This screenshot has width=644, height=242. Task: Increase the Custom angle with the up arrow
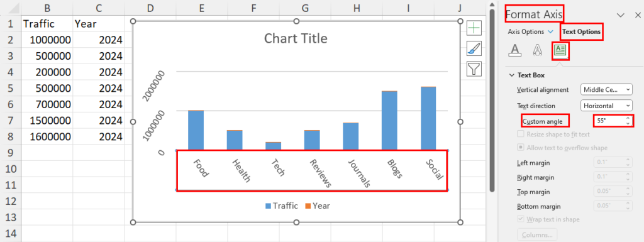tap(628, 119)
